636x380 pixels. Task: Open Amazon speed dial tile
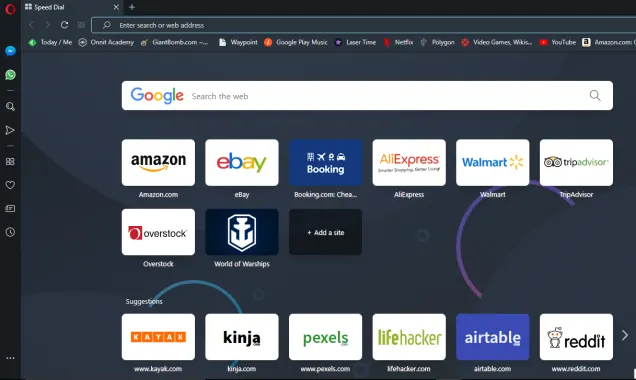pos(158,163)
